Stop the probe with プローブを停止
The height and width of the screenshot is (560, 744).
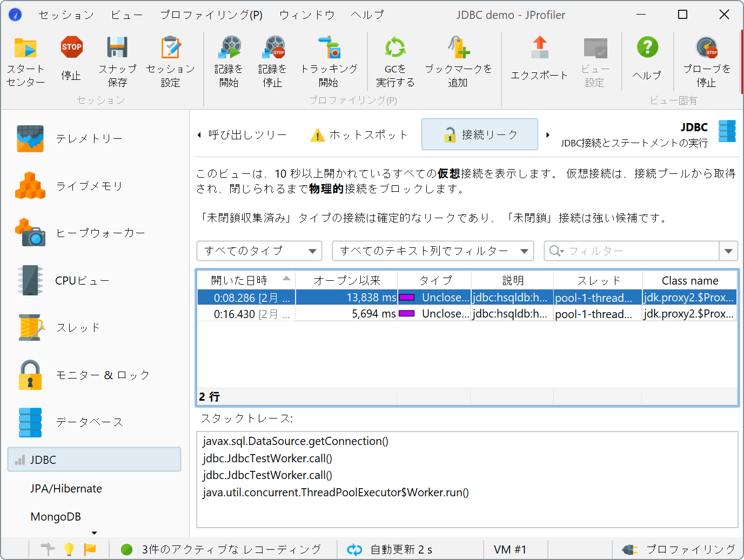[706, 63]
